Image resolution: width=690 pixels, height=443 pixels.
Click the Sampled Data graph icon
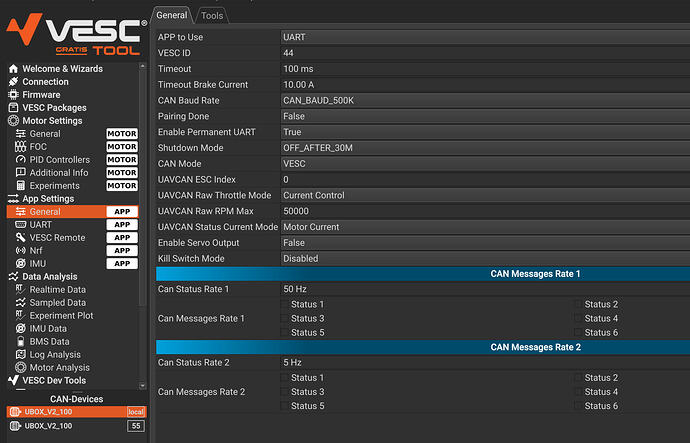tap(21, 302)
